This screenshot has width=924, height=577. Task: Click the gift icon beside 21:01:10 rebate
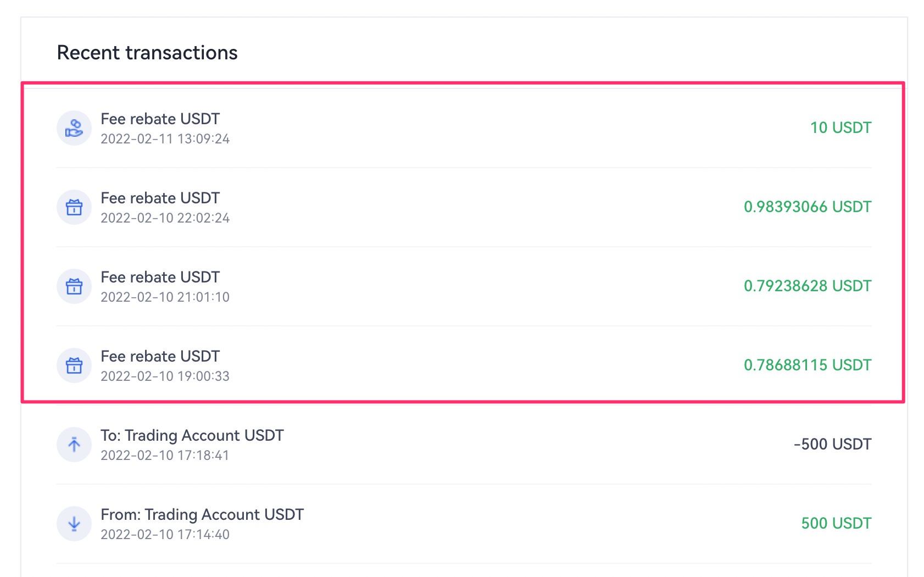pyautogui.click(x=74, y=286)
